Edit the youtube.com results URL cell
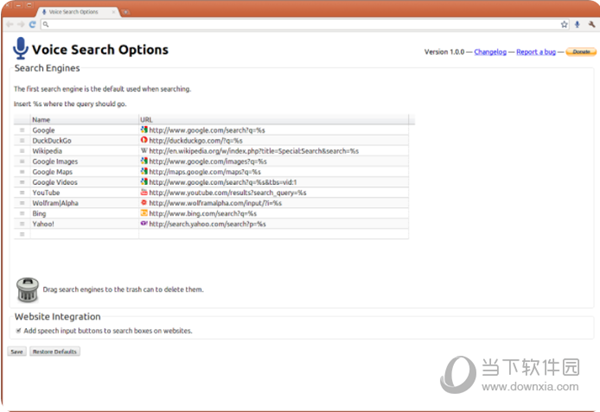This screenshot has height=412, width=600. (274, 192)
